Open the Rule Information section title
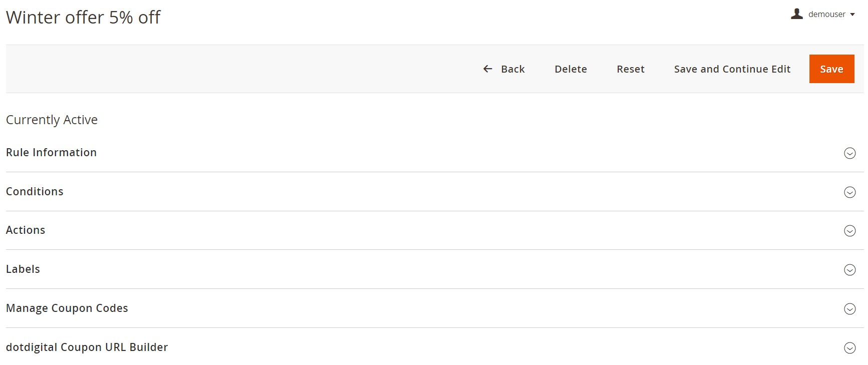 (x=51, y=152)
